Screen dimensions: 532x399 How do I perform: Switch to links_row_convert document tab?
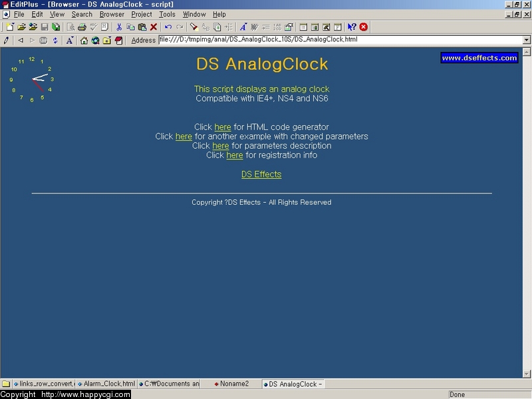pos(44,384)
